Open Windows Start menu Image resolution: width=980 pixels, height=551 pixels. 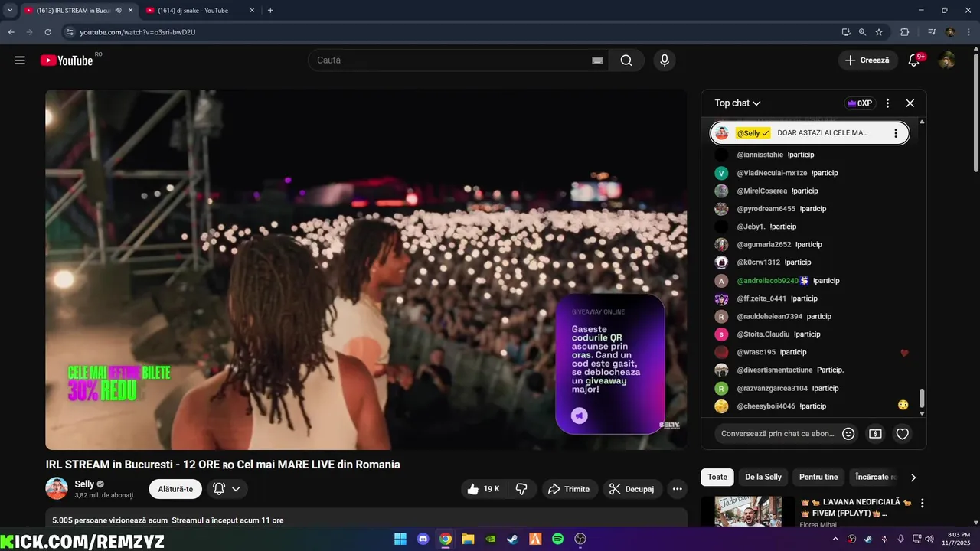[x=400, y=539]
